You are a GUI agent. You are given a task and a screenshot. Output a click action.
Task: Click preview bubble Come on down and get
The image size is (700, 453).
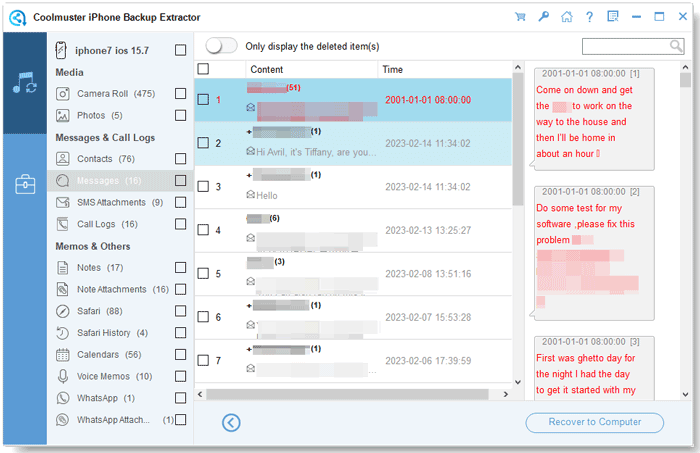(x=594, y=119)
